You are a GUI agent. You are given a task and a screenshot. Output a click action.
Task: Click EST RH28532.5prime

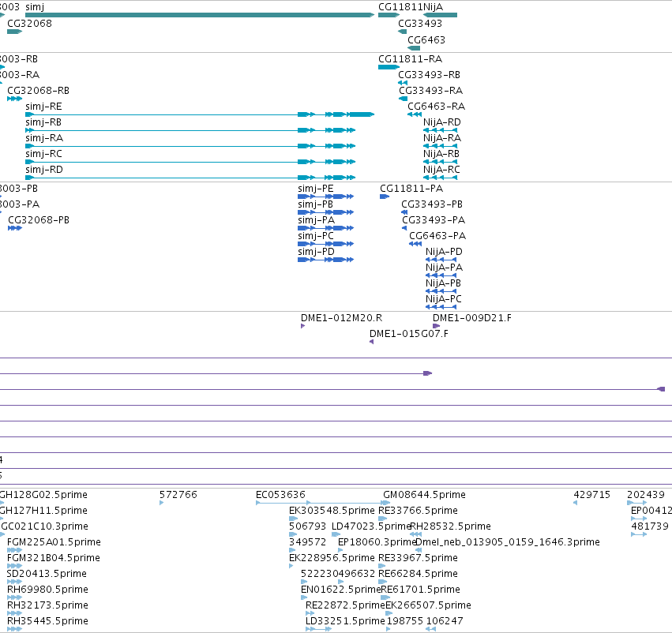click(415, 534)
